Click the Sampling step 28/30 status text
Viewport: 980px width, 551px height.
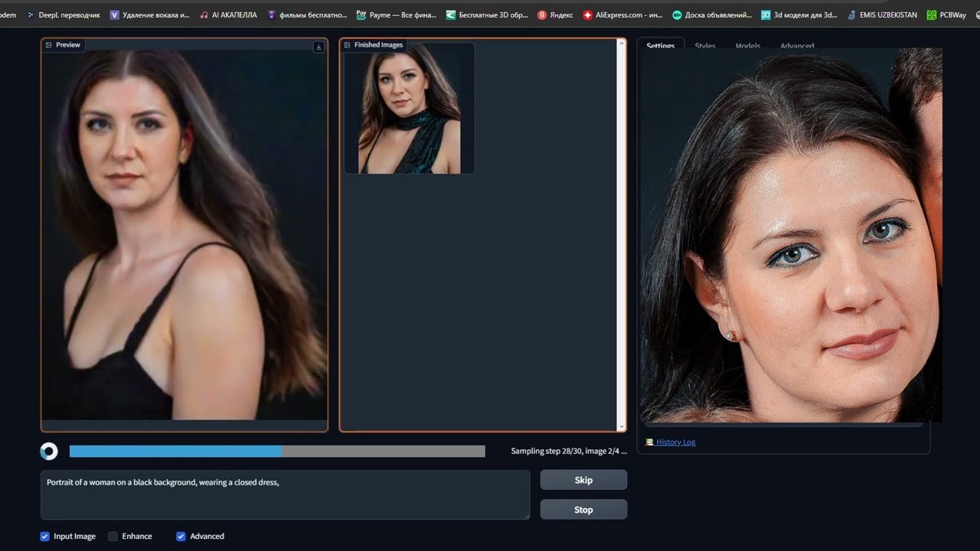point(569,452)
